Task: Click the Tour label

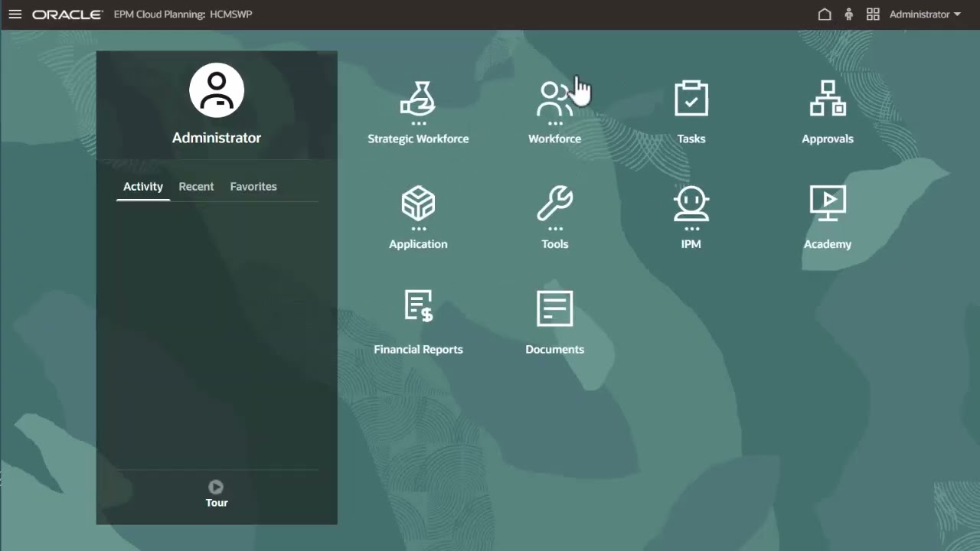Action: (217, 503)
